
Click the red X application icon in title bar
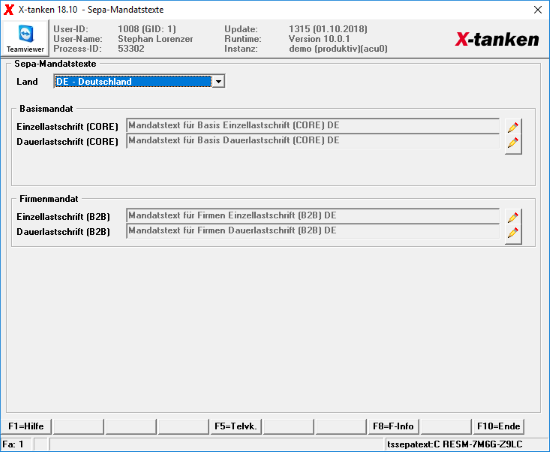point(9,9)
